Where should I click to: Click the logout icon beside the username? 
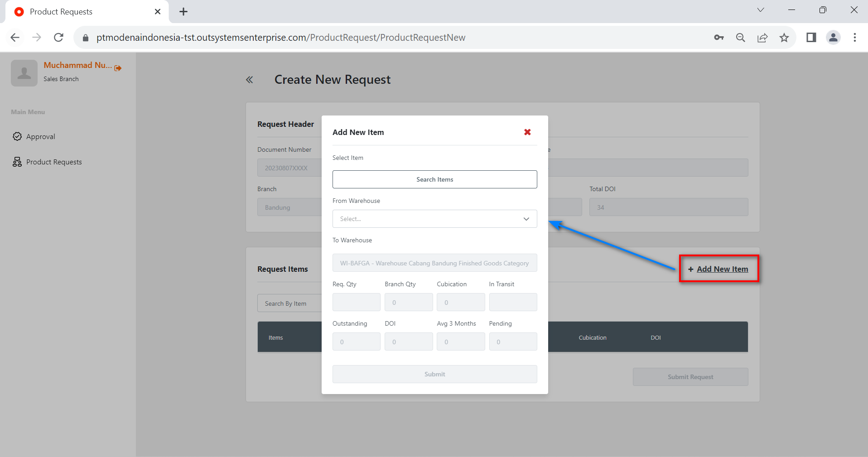click(118, 68)
